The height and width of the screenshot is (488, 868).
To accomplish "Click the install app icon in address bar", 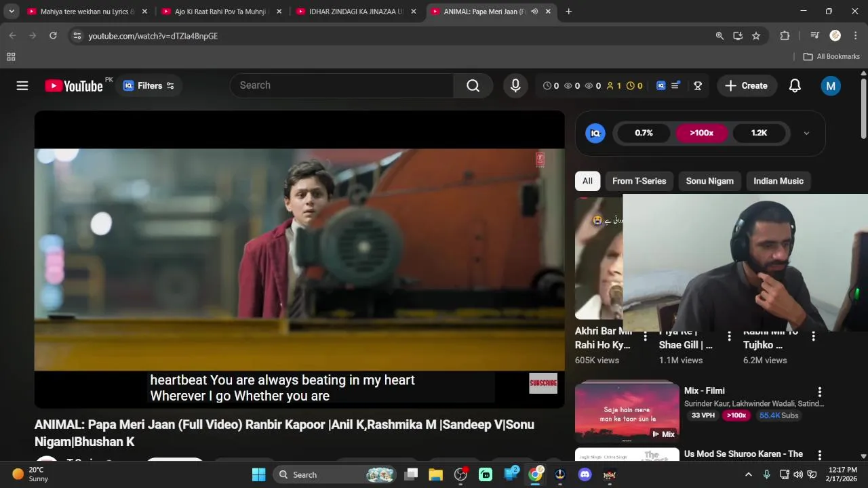I will click(738, 36).
